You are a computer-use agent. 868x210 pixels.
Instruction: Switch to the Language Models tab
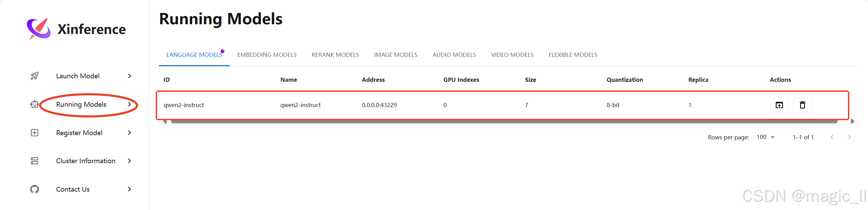(194, 55)
